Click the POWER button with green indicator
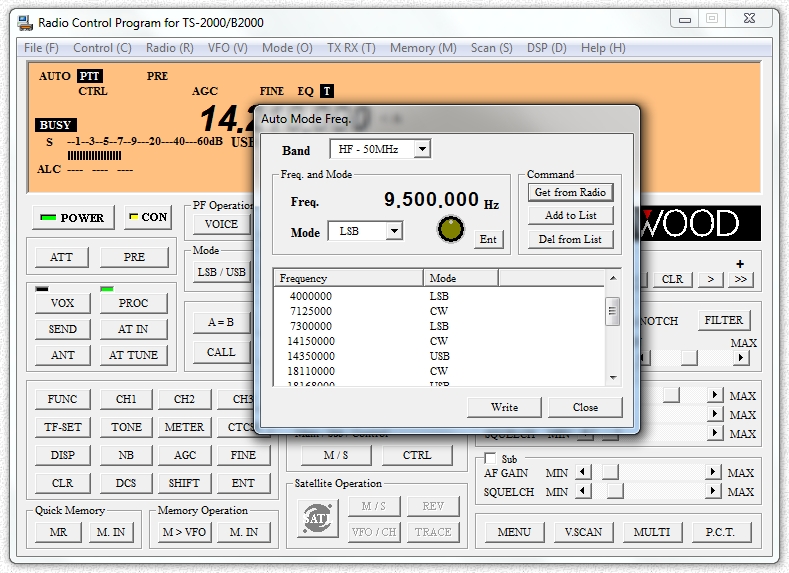 click(73, 217)
